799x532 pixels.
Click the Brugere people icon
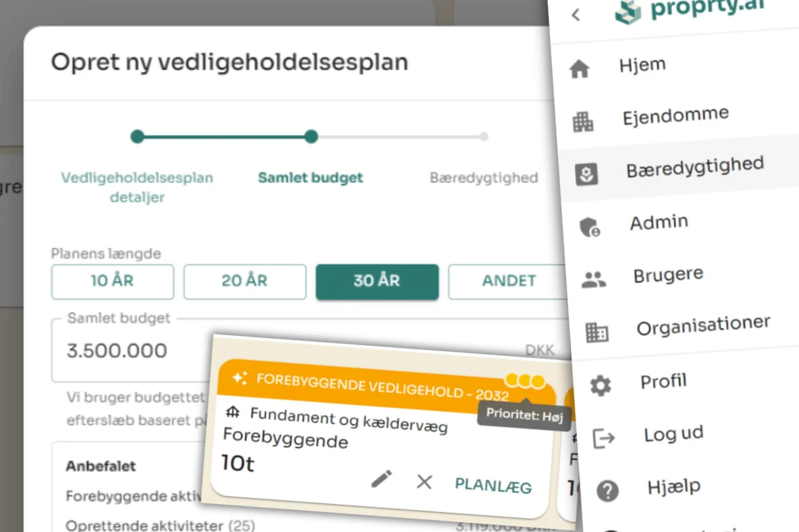point(594,280)
